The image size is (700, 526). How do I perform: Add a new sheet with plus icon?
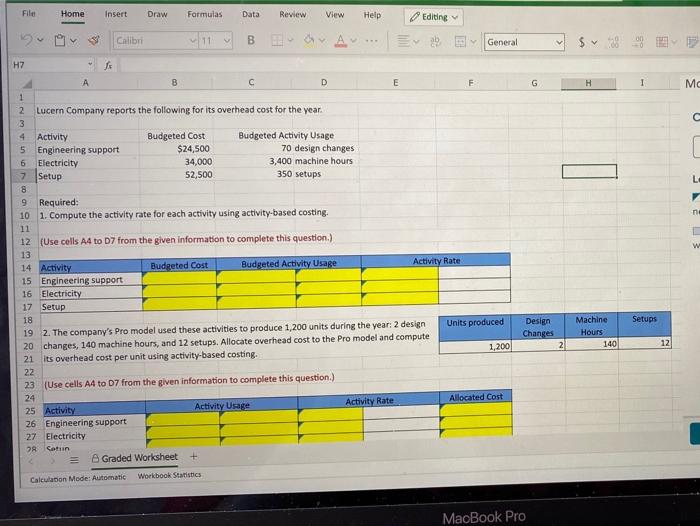point(193,456)
